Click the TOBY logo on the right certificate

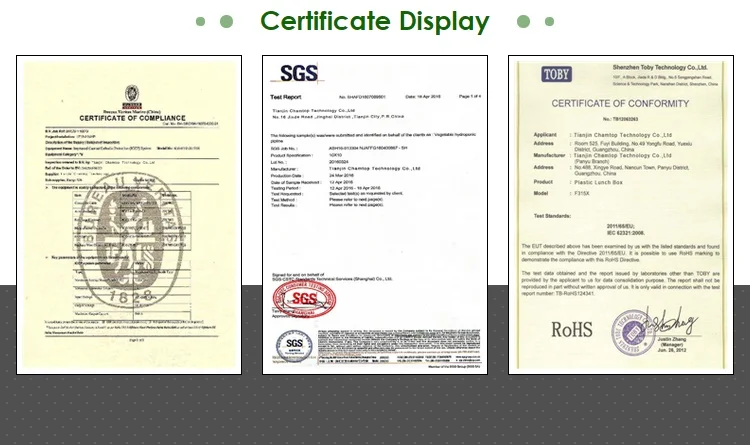tap(557, 74)
